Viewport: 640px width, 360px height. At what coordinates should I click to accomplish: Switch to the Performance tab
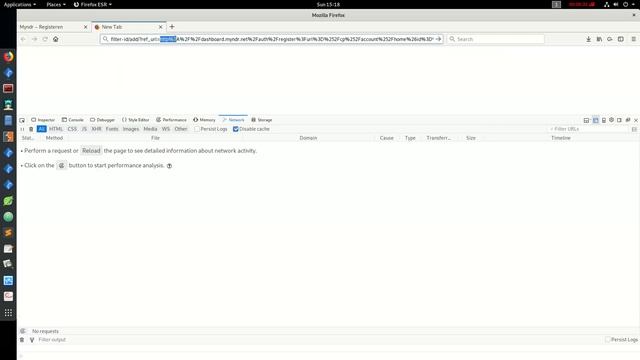pyautogui.click(x=171, y=120)
